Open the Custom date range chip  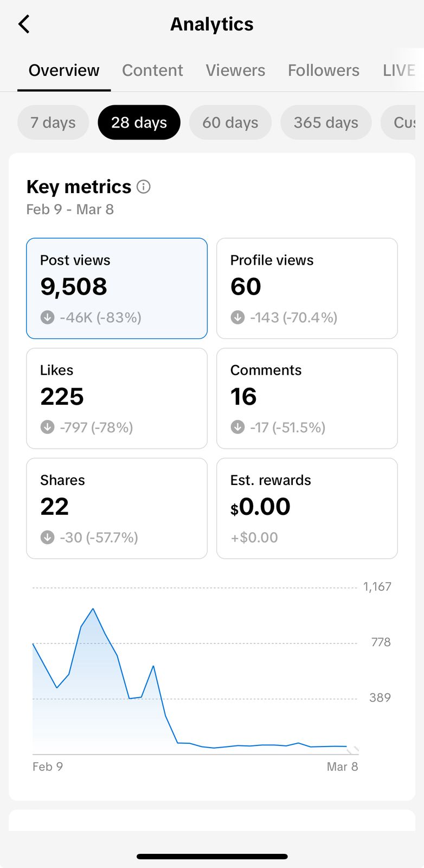pyautogui.click(x=404, y=123)
